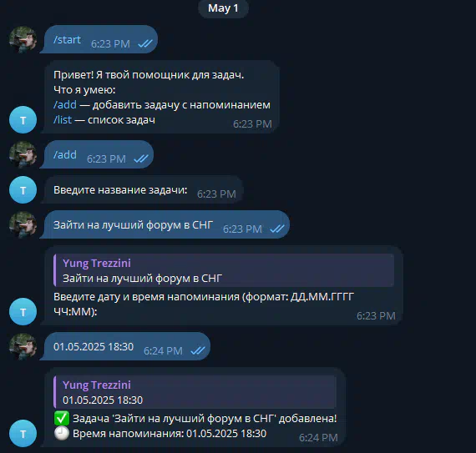Click the clock emoji before 'Время напоминания'
Image resolution: width=476 pixels, height=453 pixels.
pyautogui.click(x=62, y=434)
